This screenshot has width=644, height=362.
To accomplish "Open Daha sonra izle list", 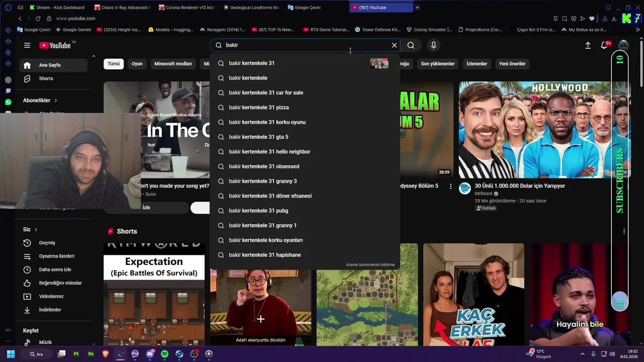I will [x=55, y=269].
